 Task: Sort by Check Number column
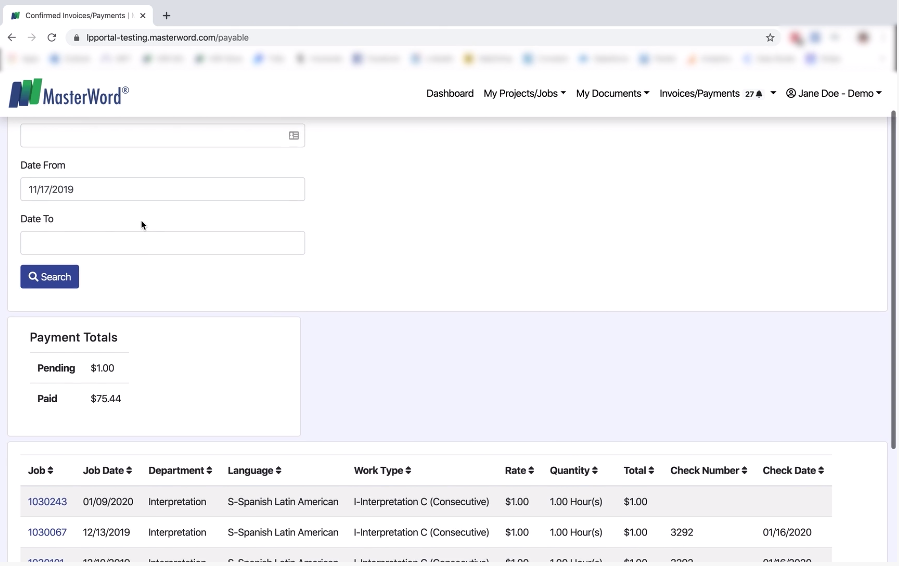[708, 471]
